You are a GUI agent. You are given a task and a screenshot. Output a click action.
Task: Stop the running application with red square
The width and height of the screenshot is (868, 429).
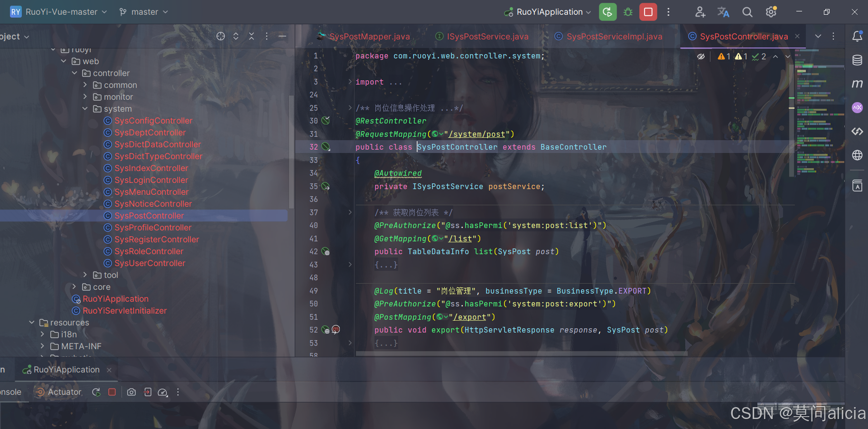tap(648, 12)
